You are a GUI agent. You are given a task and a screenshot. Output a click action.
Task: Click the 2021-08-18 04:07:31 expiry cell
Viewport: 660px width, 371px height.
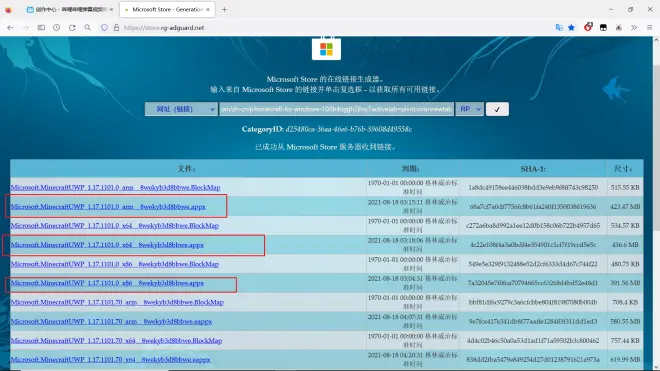[412, 321]
